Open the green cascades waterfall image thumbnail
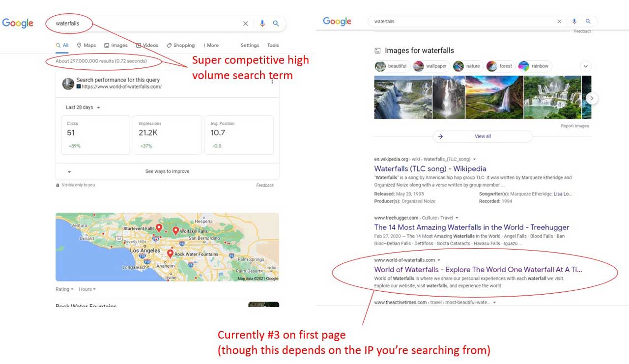629x364 pixels. pos(553,97)
